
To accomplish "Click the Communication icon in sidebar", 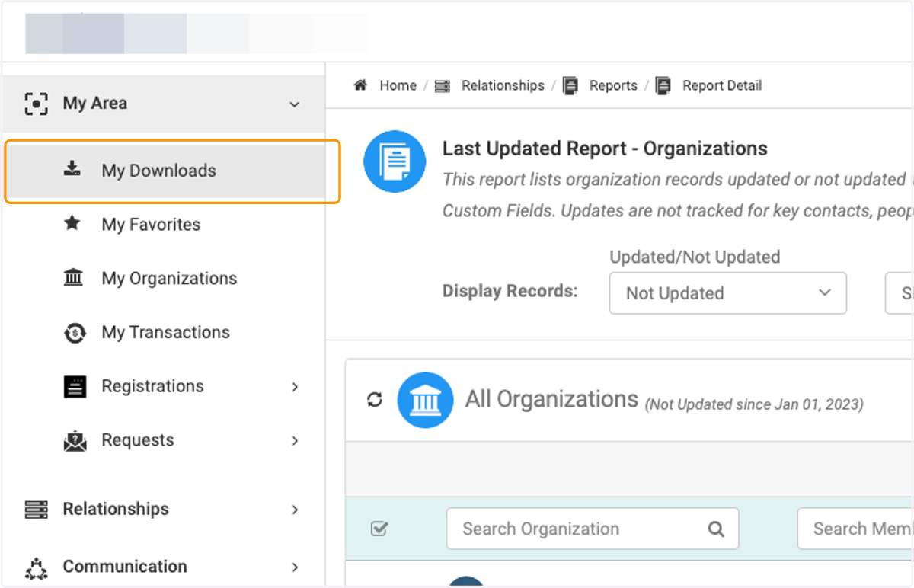I will pyautogui.click(x=36, y=567).
